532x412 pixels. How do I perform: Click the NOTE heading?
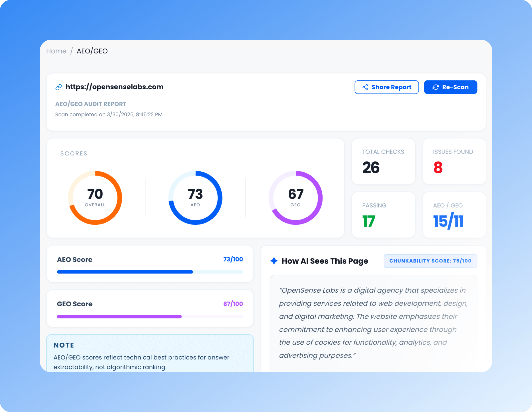[64, 345]
